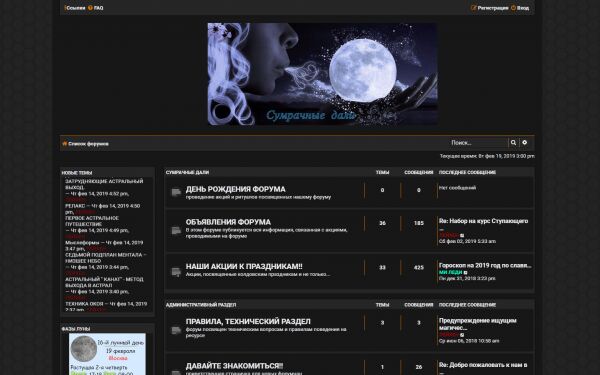Open the FAQ page link
600x375 pixels.
pyautogui.click(x=96, y=8)
